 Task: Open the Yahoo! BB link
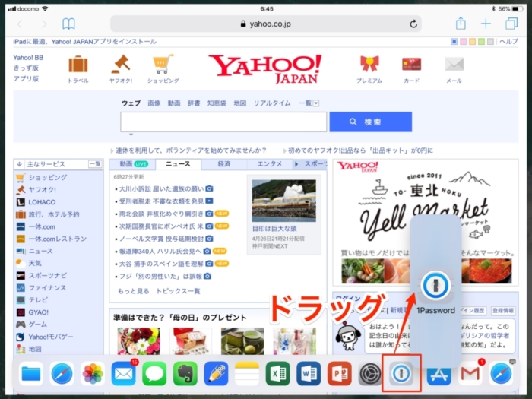coord(28,58)
